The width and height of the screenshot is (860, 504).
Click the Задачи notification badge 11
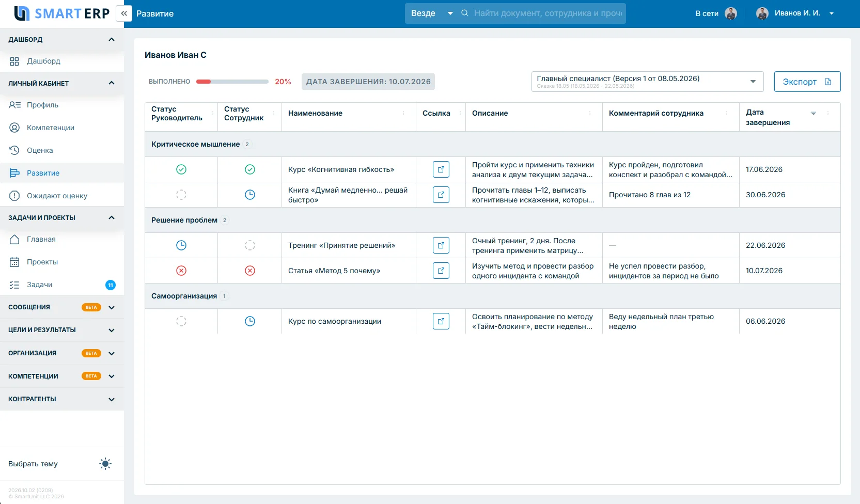(111, 285)
